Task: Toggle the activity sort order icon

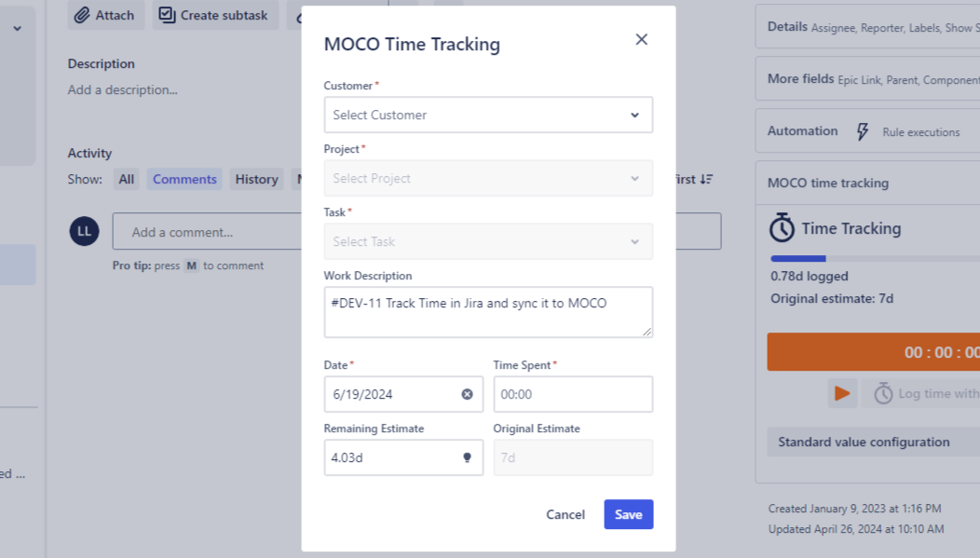Action: point(706,179)
